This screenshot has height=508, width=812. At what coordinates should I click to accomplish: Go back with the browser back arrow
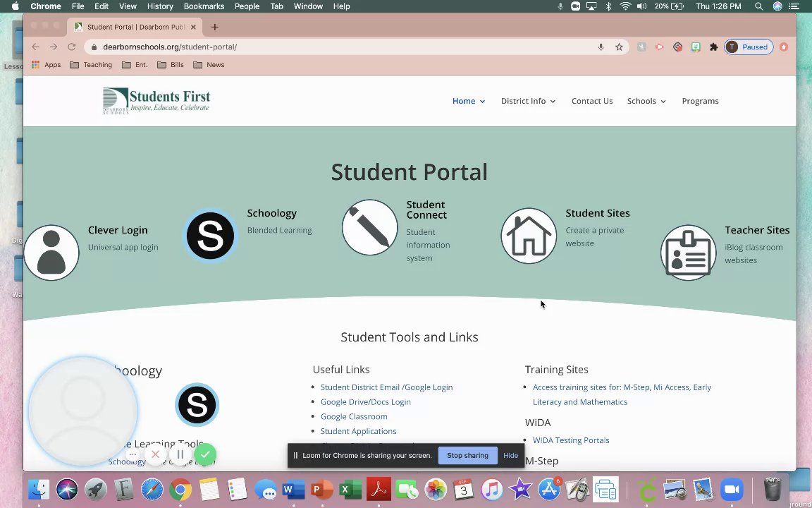point(35,47)
